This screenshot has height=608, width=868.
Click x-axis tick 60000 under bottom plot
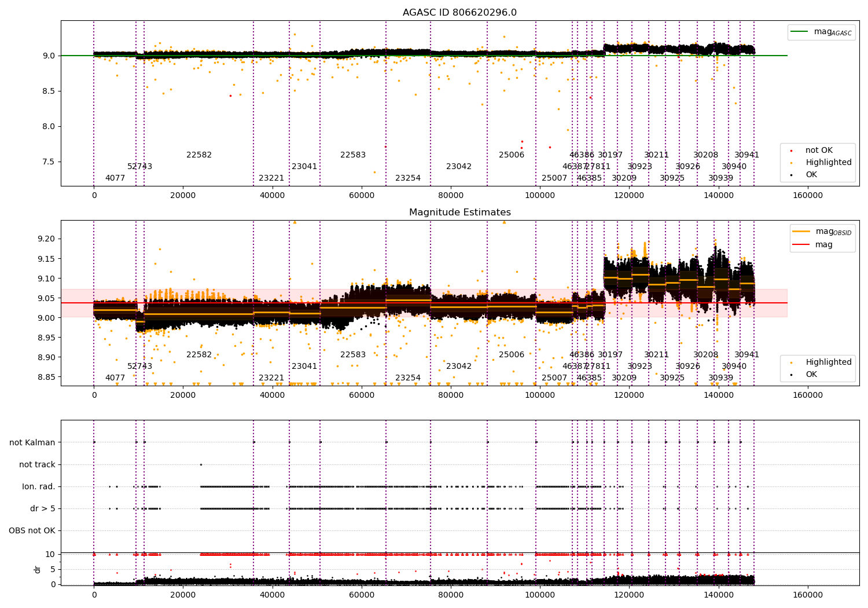(x=362, y=595)
